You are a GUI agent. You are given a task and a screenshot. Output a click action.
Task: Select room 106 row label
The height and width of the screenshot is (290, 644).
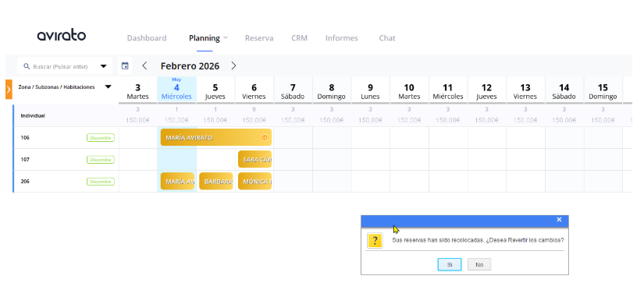click(25, 138)
